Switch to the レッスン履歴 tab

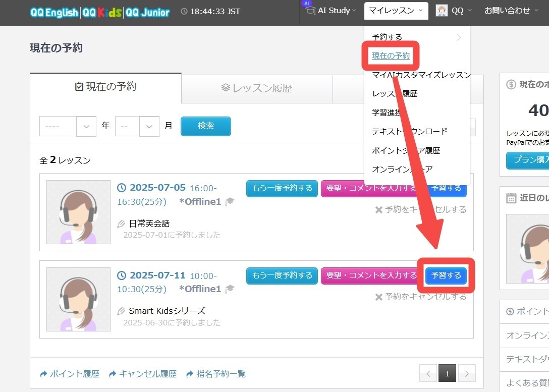(x=257, y=88)
